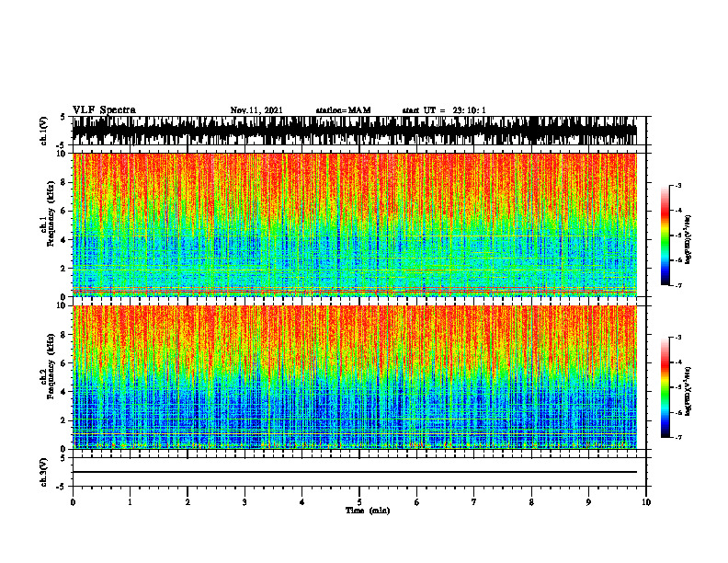This screenshot has width=728, height=563.
Task: Click the "-7" label on ch.1 color scale
Action: click(678, 285)
